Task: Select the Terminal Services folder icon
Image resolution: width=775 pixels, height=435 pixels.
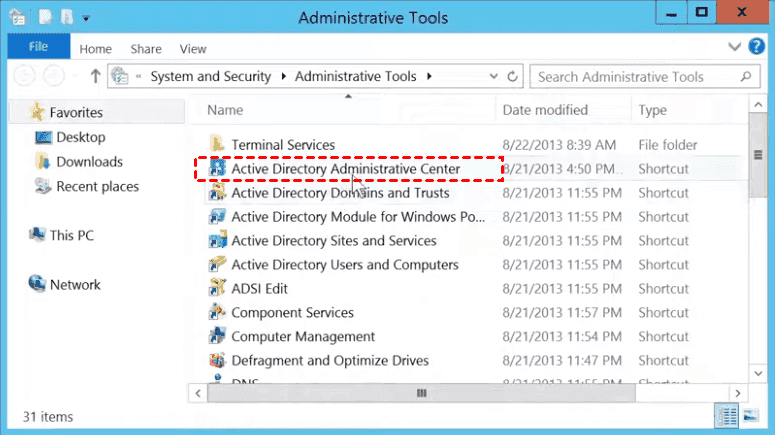Action: coord(217,145)
